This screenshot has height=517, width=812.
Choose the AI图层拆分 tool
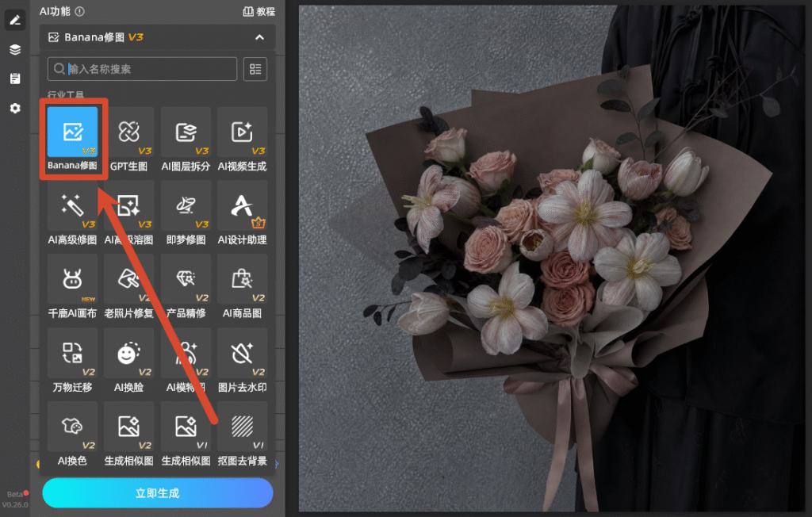tap(186, 132)
